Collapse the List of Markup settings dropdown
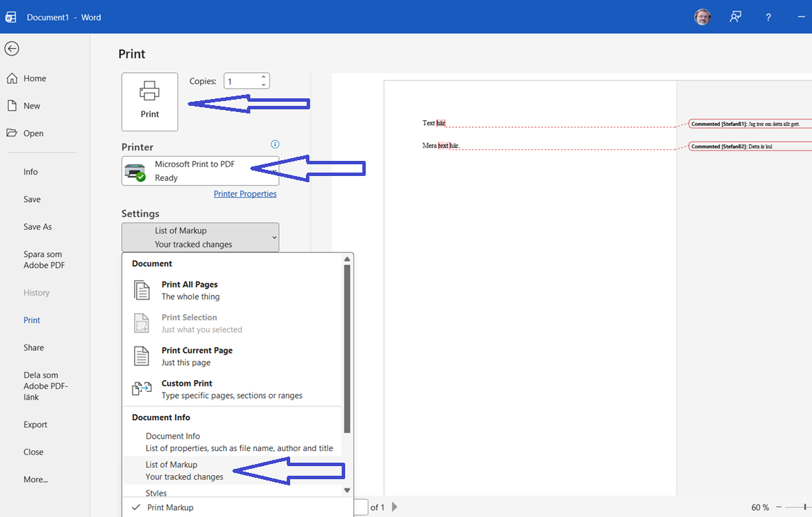812x517 pixels. pos(200,237)
